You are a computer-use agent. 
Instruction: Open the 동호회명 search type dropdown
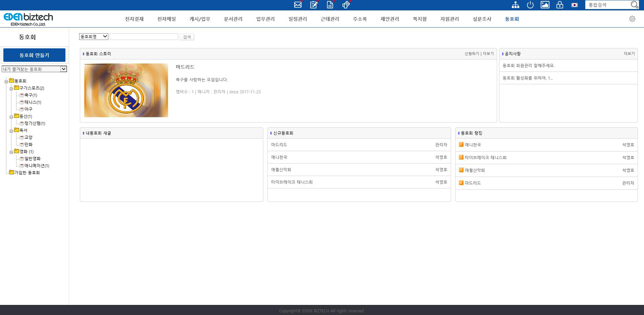tap(94, 37)
